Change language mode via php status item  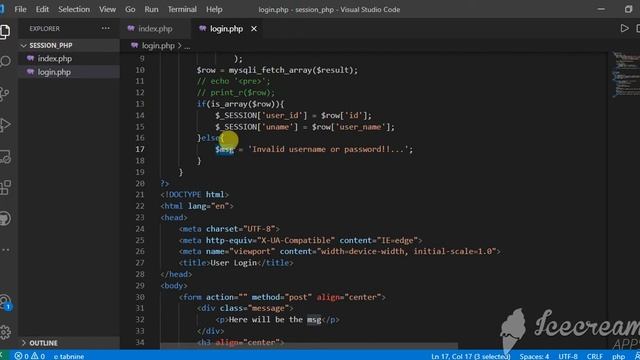tap(618, 356)
